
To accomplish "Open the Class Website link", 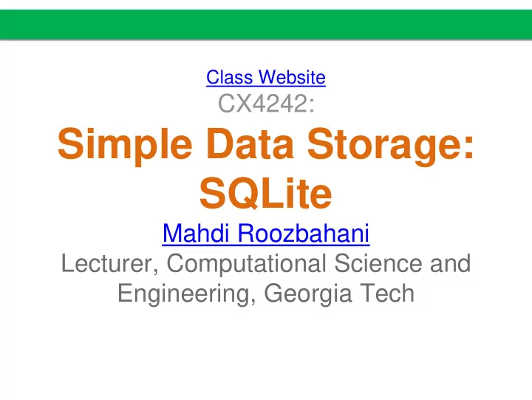I will (266, 77).
